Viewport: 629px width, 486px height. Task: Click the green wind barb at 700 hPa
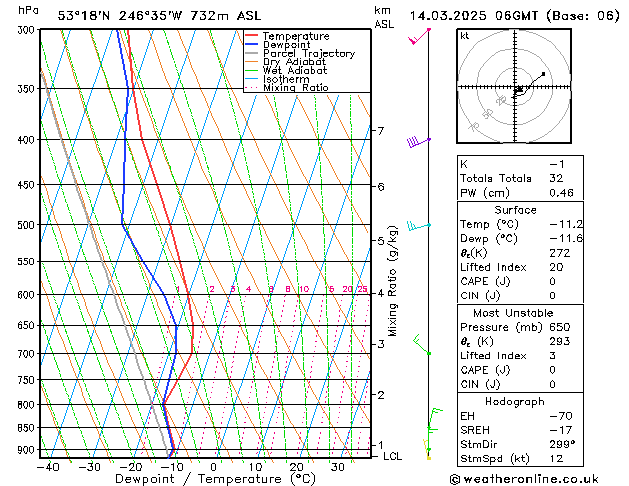pyautogui.click(x=421, y=346)
